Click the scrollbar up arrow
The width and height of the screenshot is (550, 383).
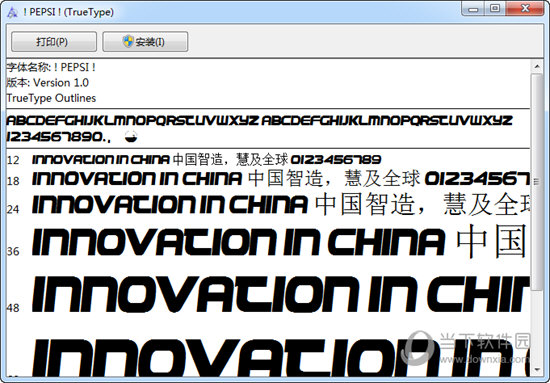pos(537,66)
